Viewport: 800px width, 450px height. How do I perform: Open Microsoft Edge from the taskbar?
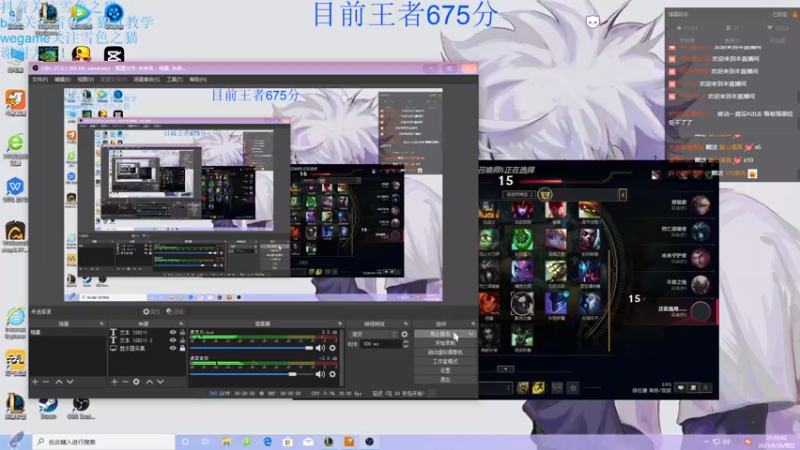[267, 442]
